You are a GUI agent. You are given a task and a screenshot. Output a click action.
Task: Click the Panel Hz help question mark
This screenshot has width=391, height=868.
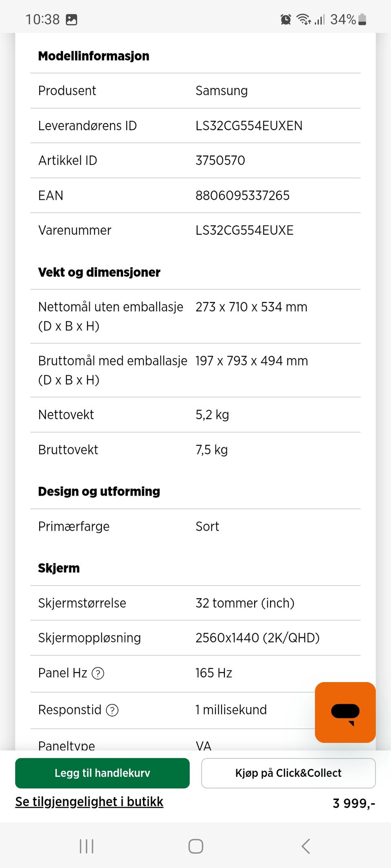[x=98, y=673]
